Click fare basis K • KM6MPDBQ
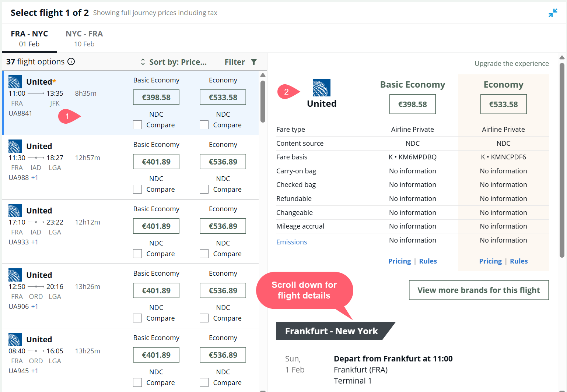 pyautogui.click(x=413, y=157)
